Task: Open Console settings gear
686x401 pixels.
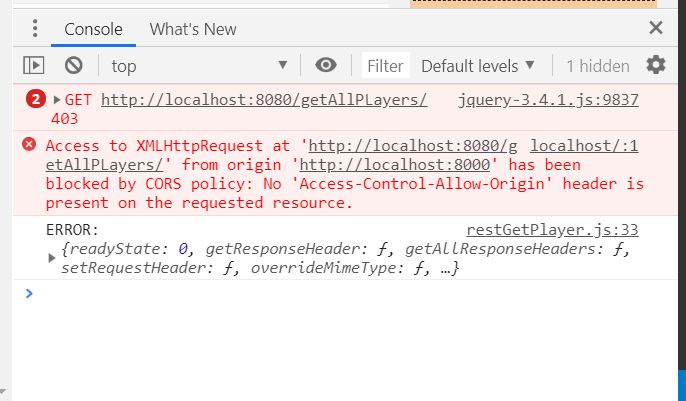Action: (x=655, y=66)
